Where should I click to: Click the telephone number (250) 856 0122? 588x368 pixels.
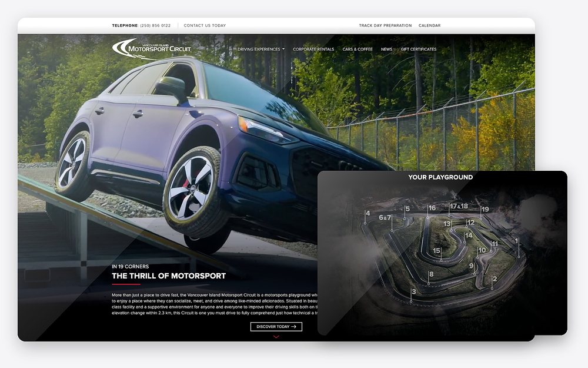155,25
